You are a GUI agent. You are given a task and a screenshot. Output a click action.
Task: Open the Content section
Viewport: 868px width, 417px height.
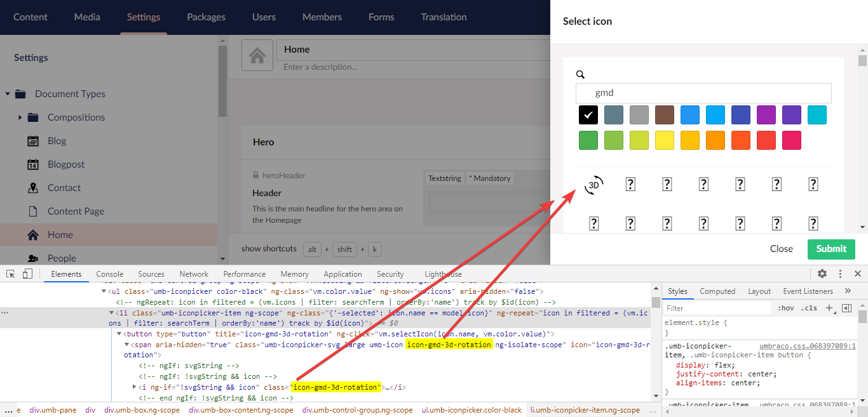[x=31, y=17]
